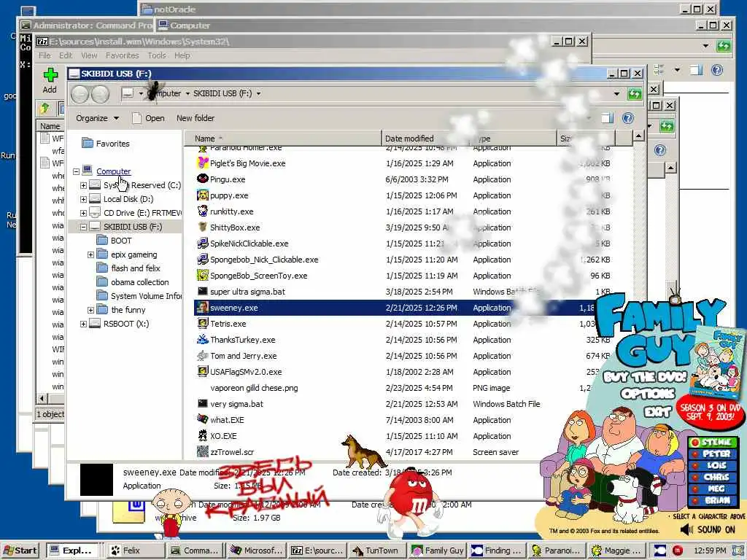Open the Help menu in 7-Zip

182,55
